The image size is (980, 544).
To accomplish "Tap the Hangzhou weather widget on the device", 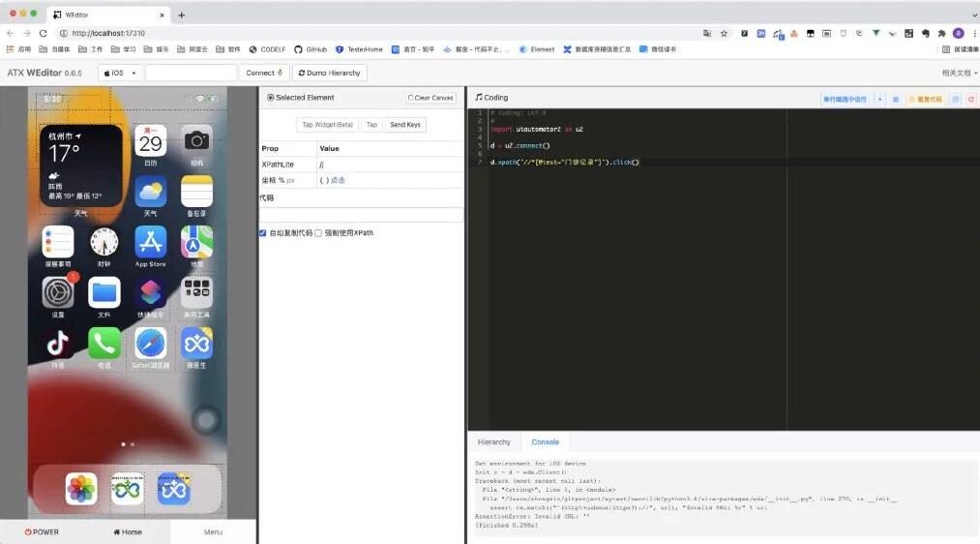I will 81,166.
